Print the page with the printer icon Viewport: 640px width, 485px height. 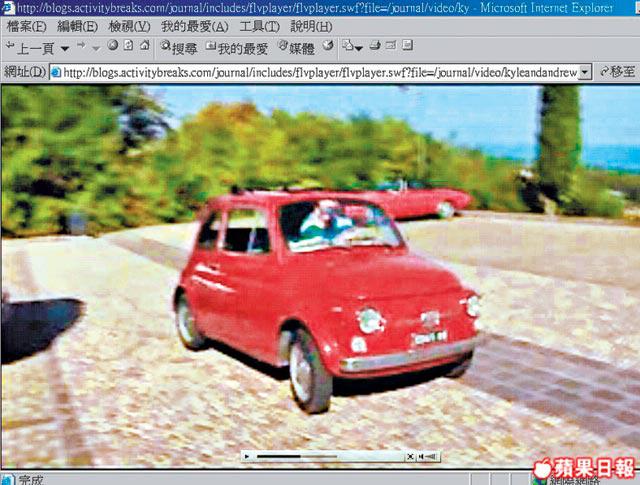pyautogui.click(x=375, y=45)
